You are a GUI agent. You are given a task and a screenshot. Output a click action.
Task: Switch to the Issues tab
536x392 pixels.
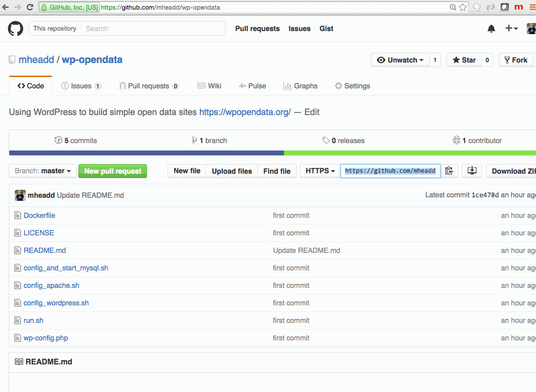click(81, 86)
